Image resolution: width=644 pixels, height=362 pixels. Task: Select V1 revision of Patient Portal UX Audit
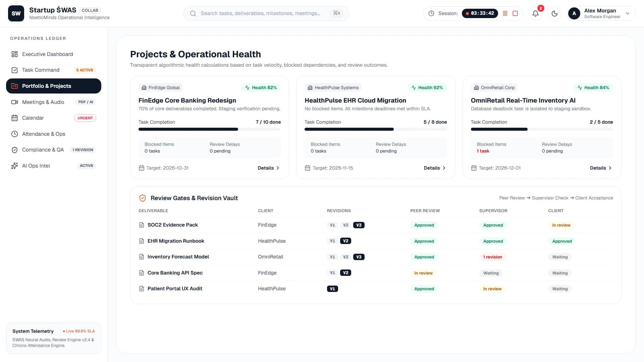point(332,289)
